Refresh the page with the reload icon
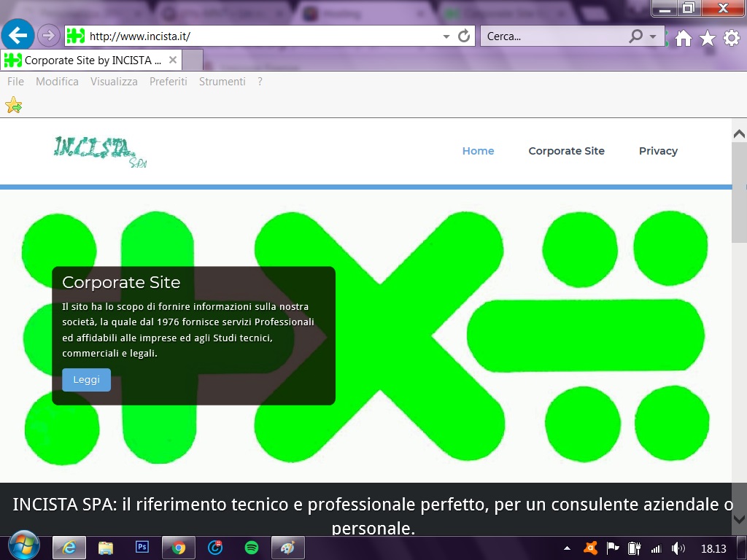 point(463,36)
